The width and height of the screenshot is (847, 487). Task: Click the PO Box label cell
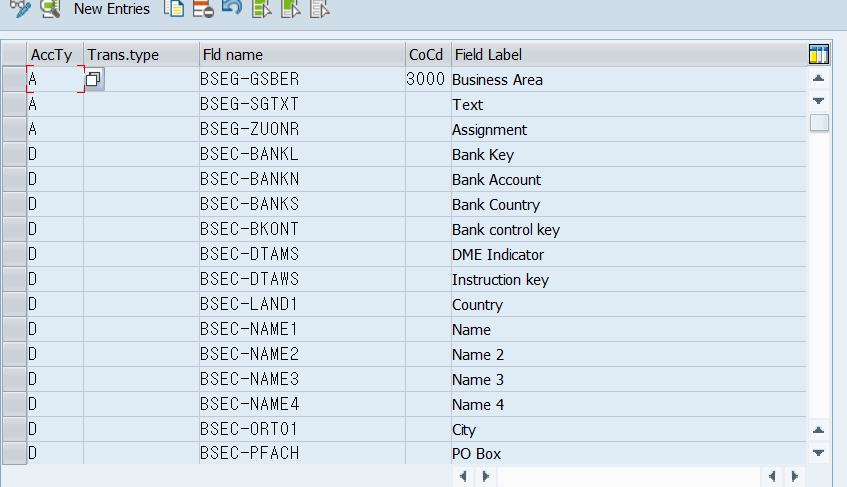629,454
